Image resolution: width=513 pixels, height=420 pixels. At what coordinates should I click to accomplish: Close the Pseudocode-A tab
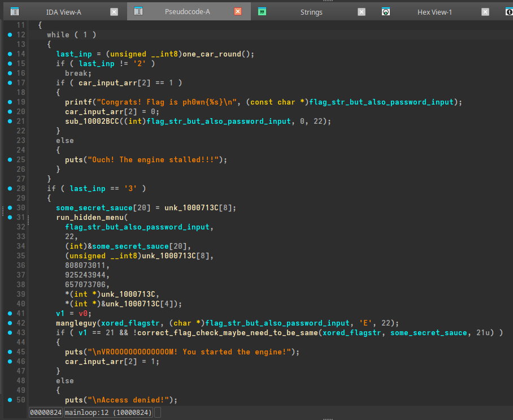238,12
